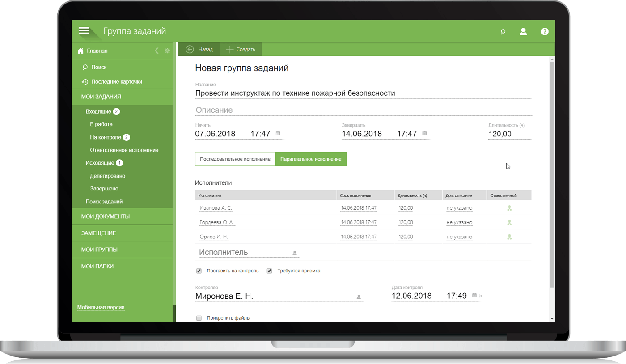626x364 pixels.
Task: Select Параллельное исполнение mode
Action: [x=311, y=159]
